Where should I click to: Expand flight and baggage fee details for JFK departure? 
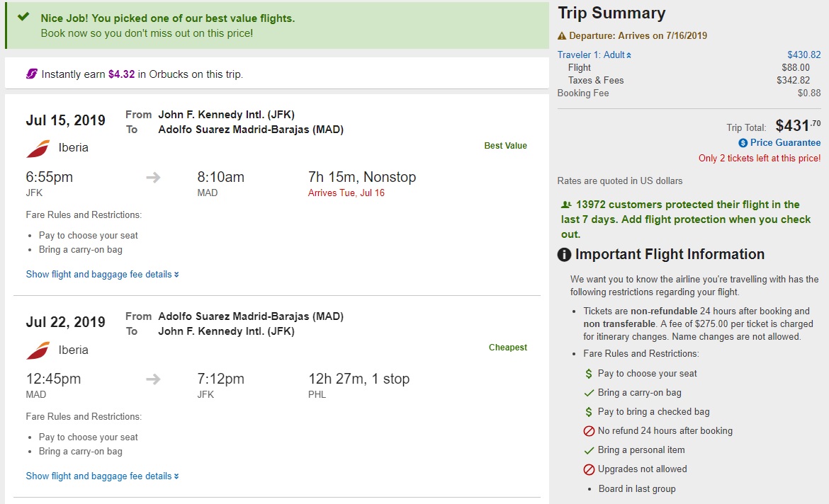coord(102,275)
